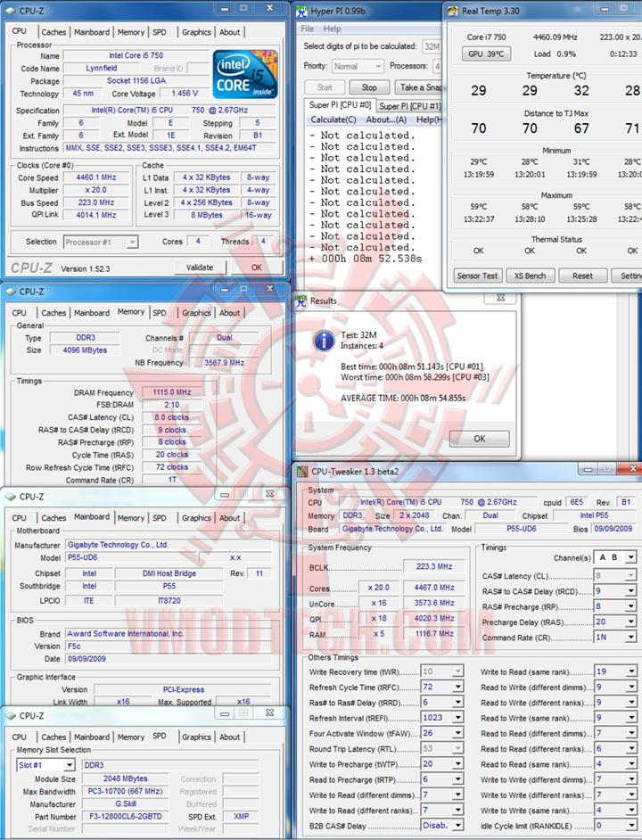This screenshot has width=642, height=840.
Task: Click part number F3-12800CL6-2GBTD
Action: point(125,817)
